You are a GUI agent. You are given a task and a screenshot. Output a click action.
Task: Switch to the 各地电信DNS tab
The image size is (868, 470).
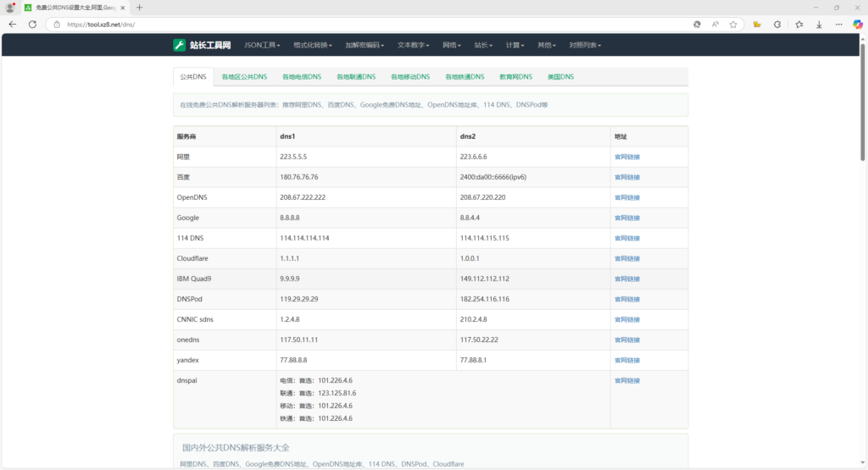302,77
